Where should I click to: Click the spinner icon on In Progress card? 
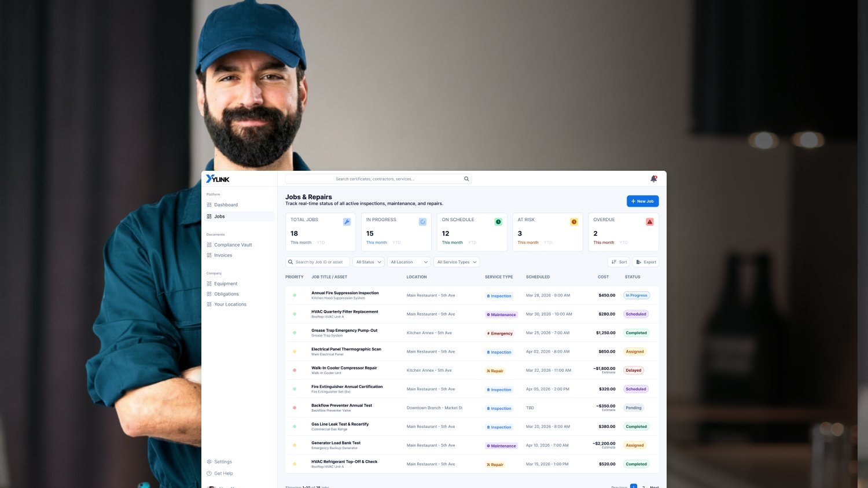point(422,222)
